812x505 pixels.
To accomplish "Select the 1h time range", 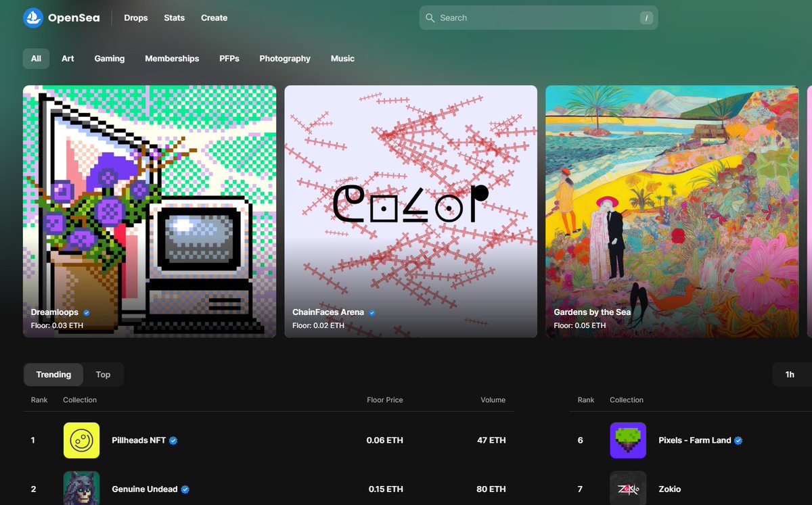I will [x=790, y=375].
